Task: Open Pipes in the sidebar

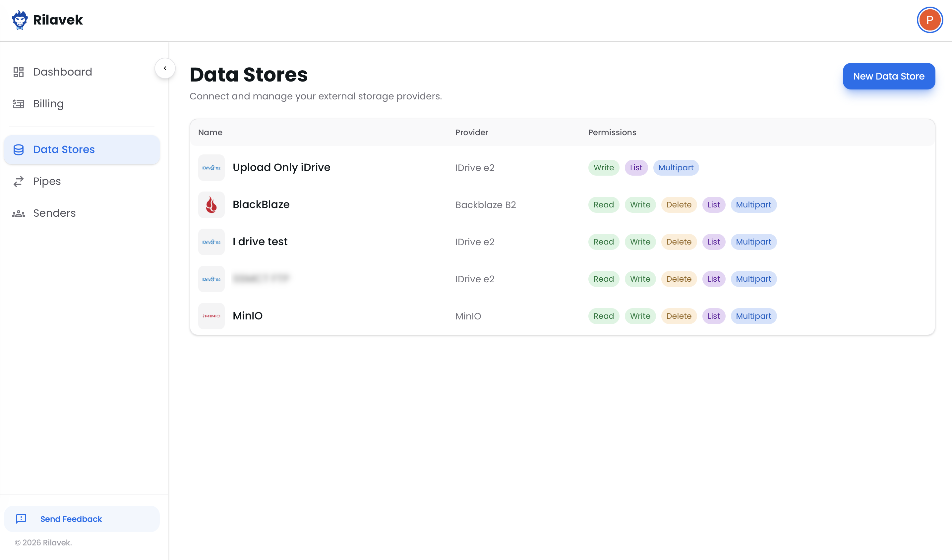Action: pos(46,181)
